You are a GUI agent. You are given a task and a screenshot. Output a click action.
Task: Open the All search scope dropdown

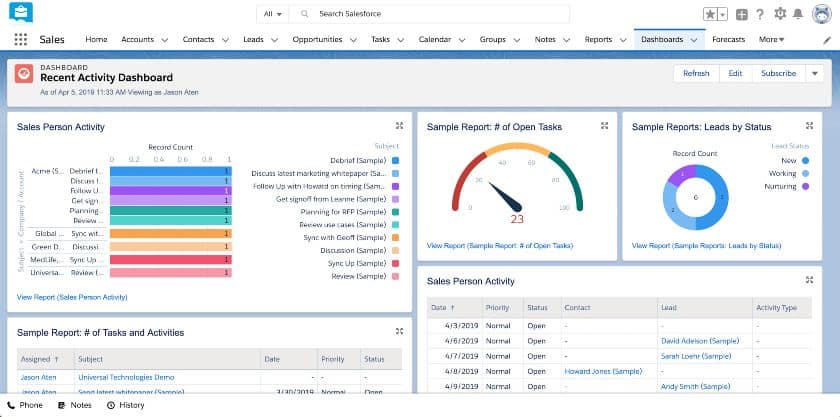point(273,14)
